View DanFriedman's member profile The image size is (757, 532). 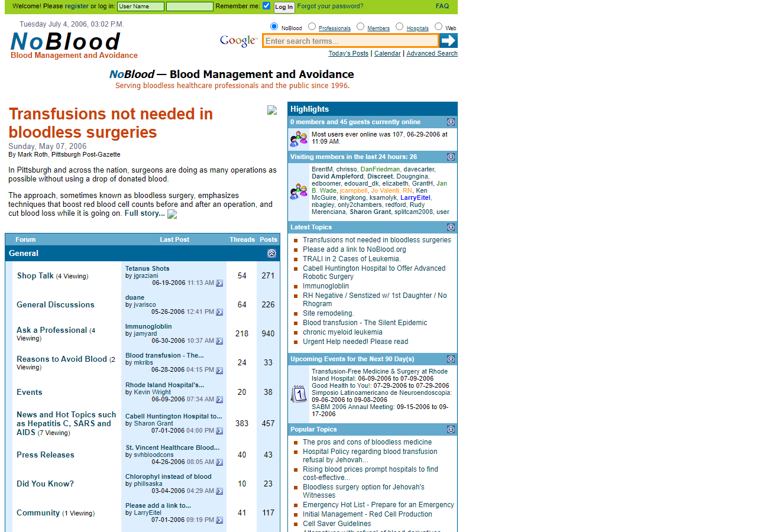click(380, 169)
